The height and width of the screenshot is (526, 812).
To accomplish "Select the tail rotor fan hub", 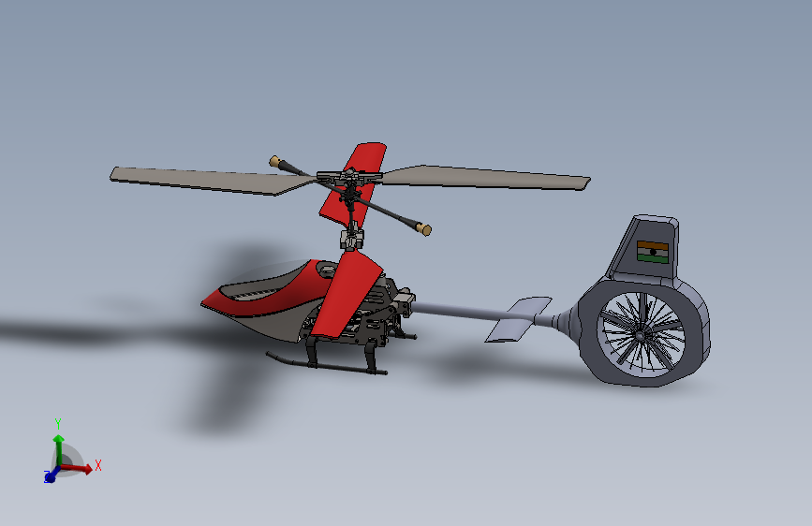I will click(x=640, y=337).
